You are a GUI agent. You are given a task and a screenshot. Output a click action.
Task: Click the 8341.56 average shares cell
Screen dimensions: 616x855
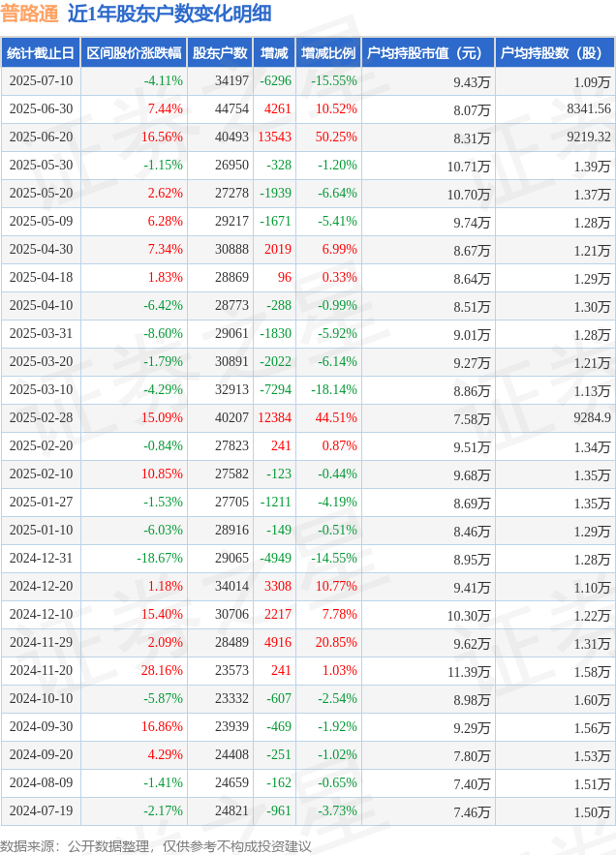(x=589, y=109)
